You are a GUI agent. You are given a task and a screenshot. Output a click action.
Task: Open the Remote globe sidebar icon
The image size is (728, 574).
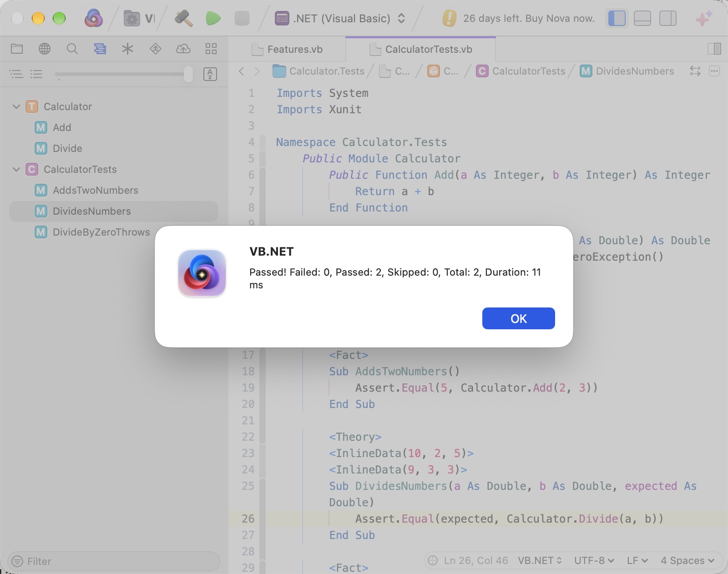(45, 49)
